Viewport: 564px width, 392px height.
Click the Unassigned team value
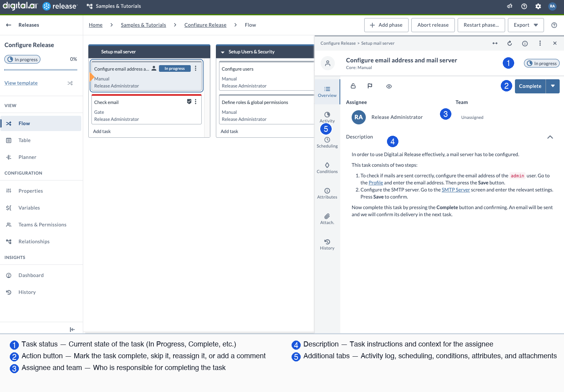coord(472,117)
